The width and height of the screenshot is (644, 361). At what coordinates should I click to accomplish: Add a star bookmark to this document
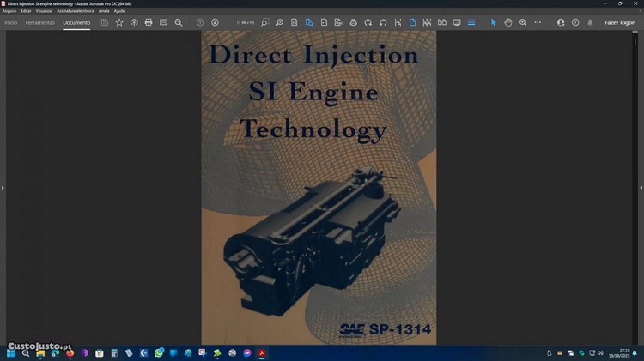click(x=119, y=22)
